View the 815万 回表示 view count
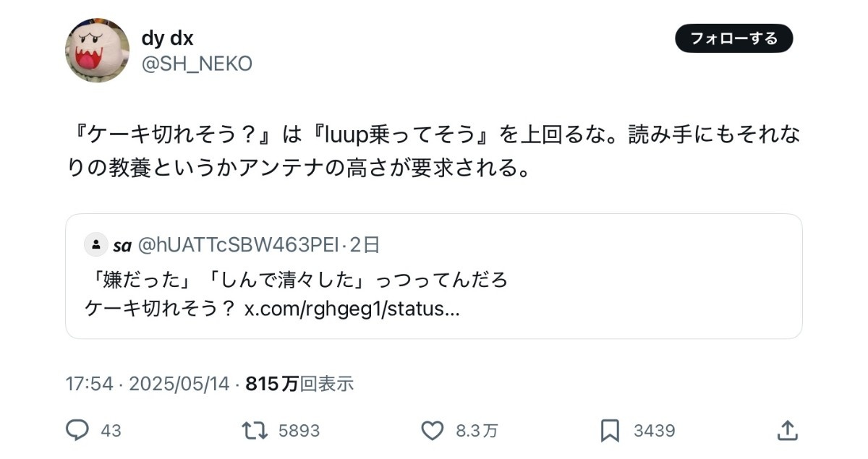This screenshot has width=868, height=459. tap(299, 383)
